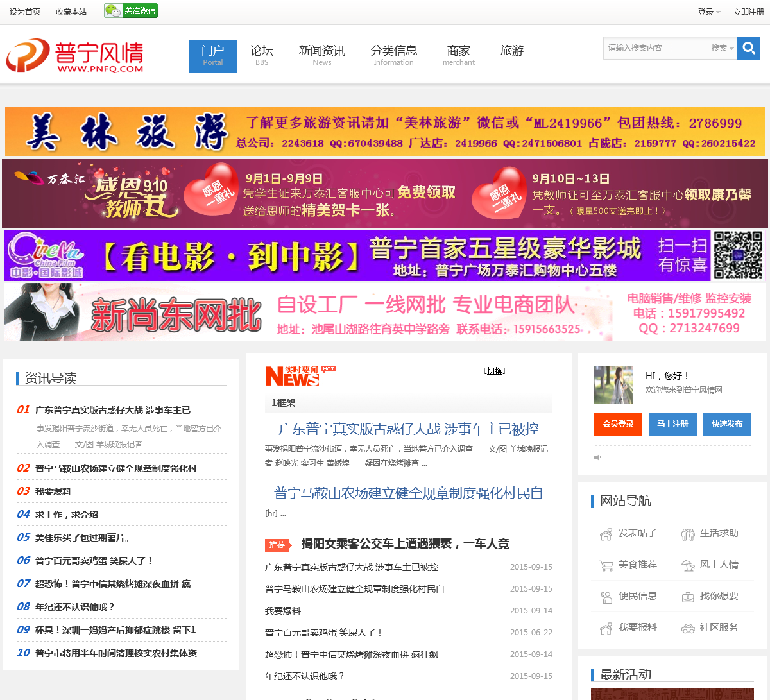Click 设为首页 link

pyautogui.click(x=25, y=12)
